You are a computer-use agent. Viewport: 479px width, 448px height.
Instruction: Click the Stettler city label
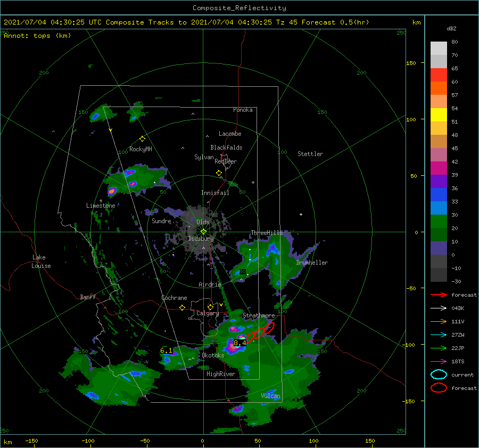tap(310, 154)
